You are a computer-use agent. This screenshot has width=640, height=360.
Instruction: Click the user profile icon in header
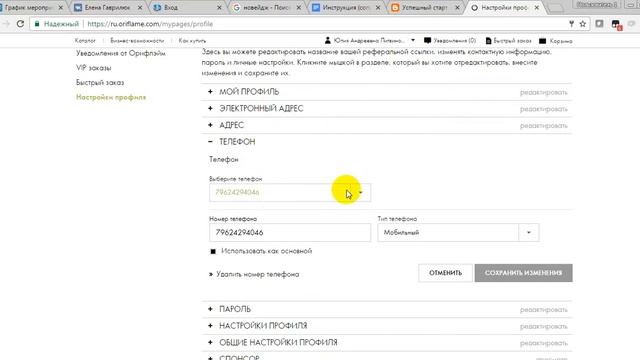tap(327, 40)
